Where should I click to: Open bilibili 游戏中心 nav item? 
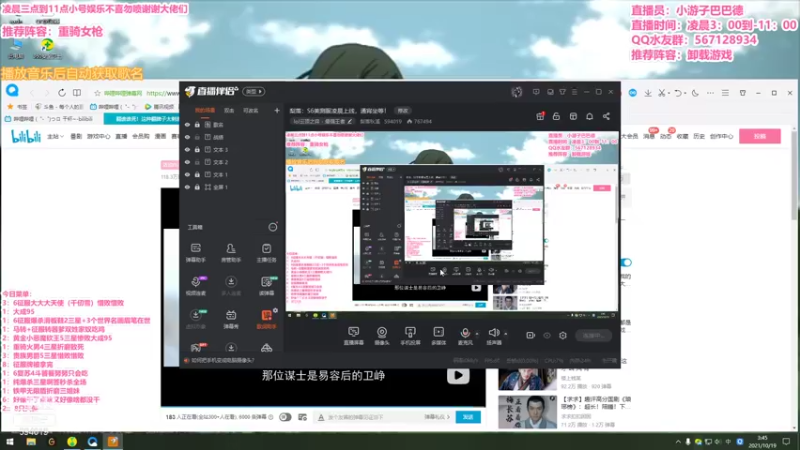pos(98,137)
